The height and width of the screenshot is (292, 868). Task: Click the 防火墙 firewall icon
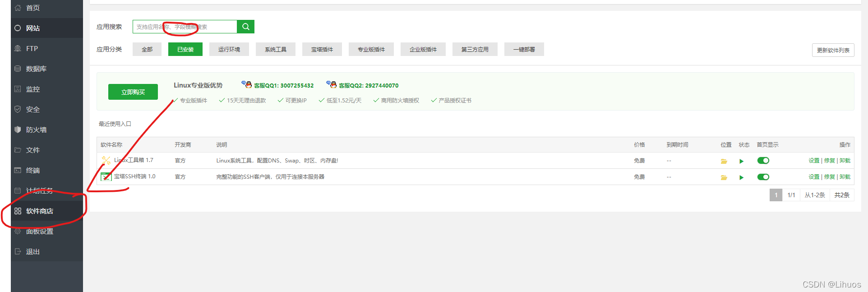click(x=18, y=130)
